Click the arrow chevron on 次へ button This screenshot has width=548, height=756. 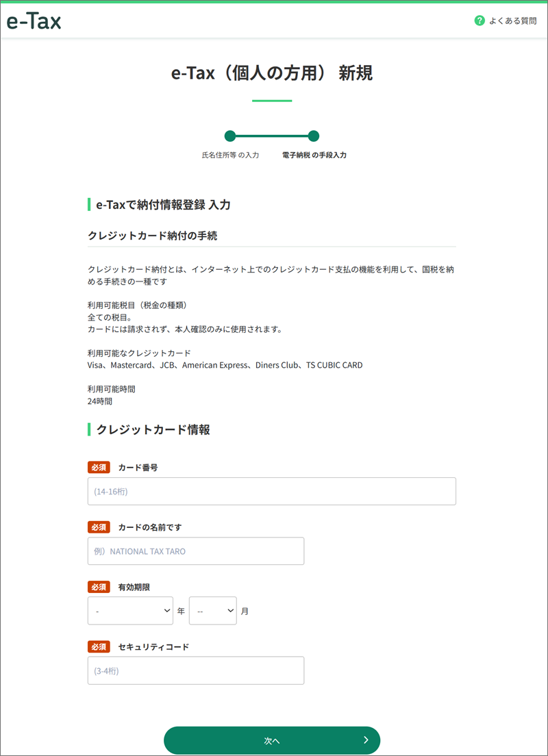(x=366, y=740)
